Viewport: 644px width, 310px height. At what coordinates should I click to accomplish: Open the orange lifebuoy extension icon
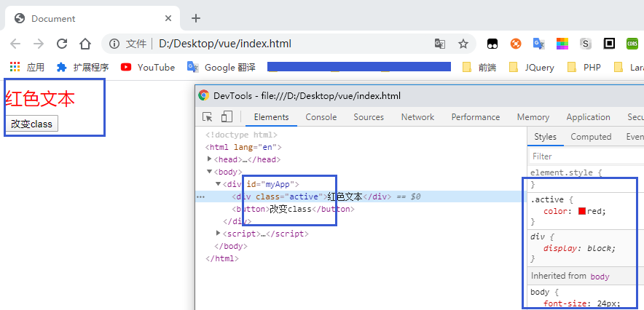516,44
